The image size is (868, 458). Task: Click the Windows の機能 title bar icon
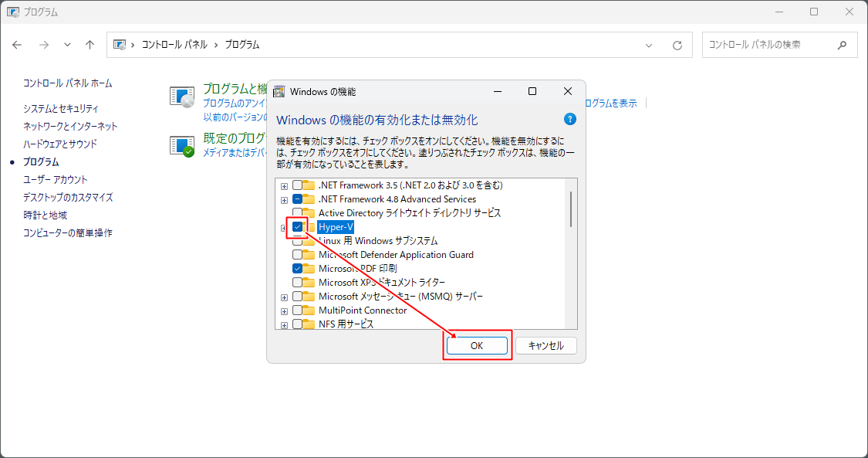281,91
